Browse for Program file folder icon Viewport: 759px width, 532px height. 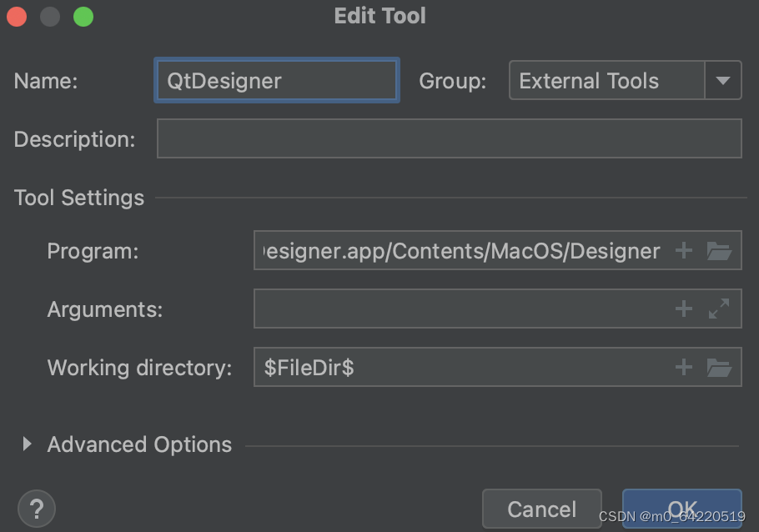click(719, 251)
